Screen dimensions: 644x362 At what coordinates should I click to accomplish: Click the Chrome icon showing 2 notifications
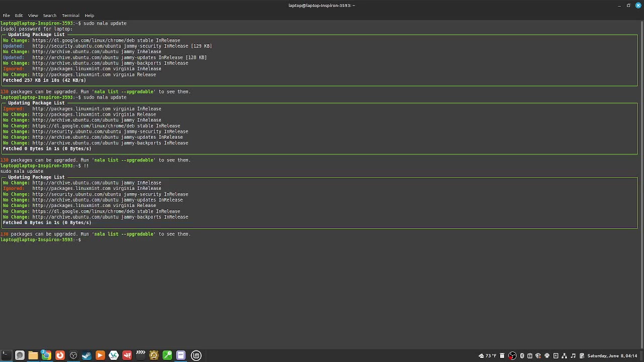47,355
